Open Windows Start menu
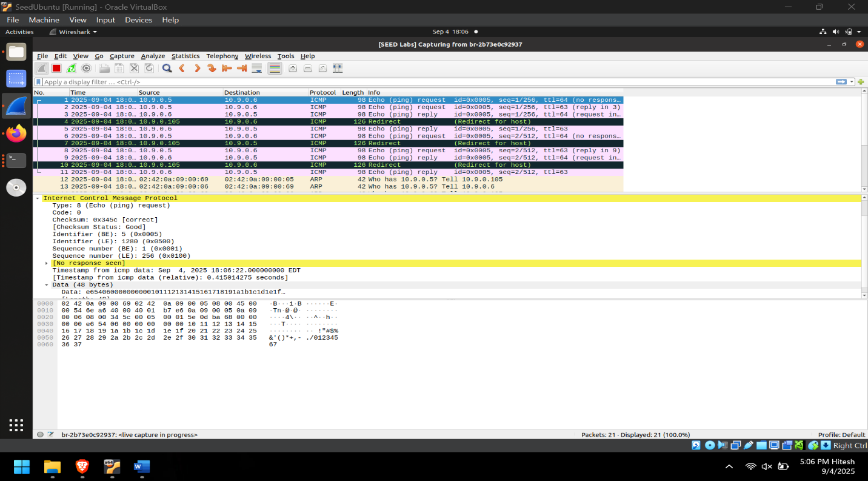This screenshot has height=481, width=868. coord(21,466)
